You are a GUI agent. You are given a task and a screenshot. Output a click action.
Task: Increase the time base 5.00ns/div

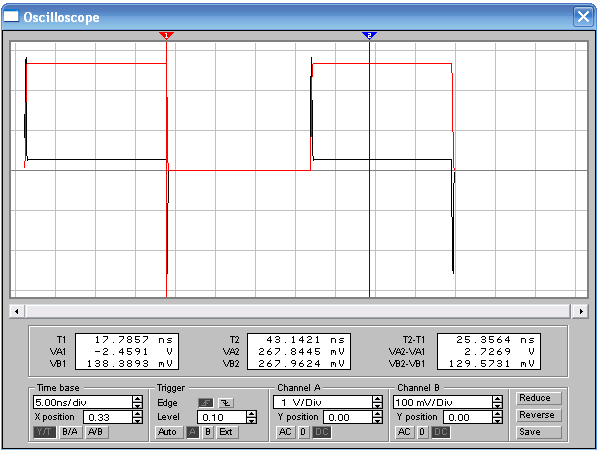[x=137, y=399]
